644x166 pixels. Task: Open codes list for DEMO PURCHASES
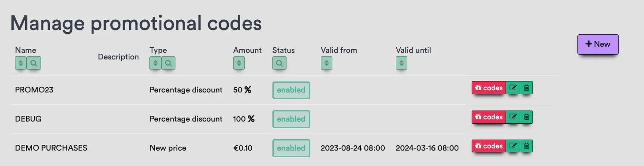click(489, 146)
